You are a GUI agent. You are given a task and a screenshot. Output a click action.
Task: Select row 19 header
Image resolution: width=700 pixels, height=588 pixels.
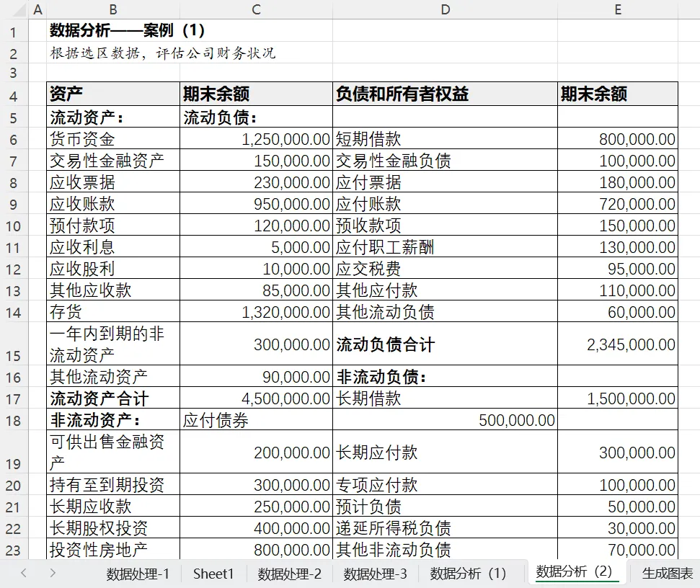[14, 453]
